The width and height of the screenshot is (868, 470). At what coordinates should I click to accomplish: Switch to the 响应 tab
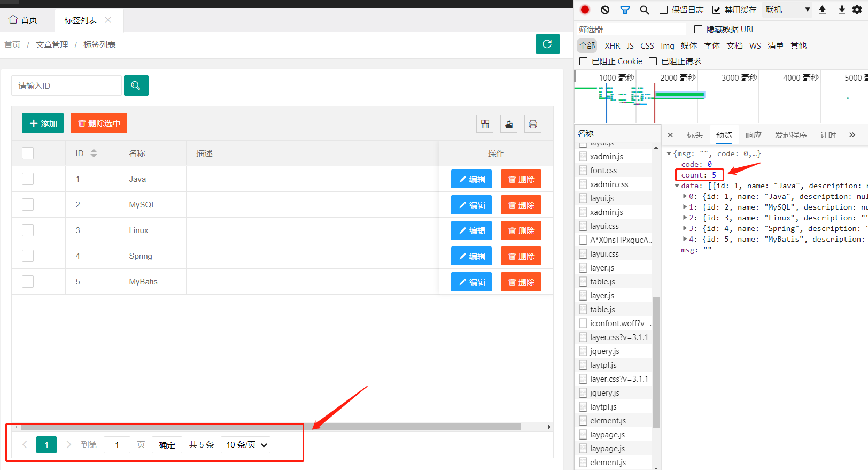pyautogui.click(x=754, y=135)
